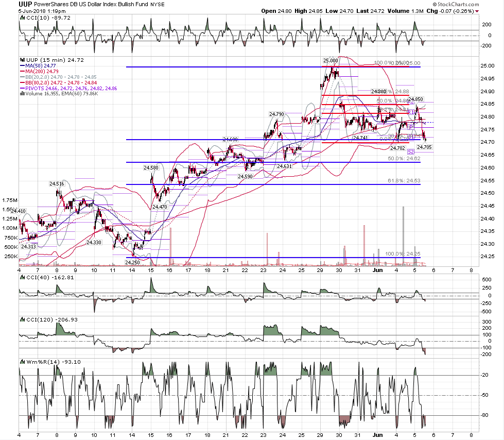Screen dimensions: 504x440
Task: Click the red down-arrow next to Chg
Action: tap(477, 11)
